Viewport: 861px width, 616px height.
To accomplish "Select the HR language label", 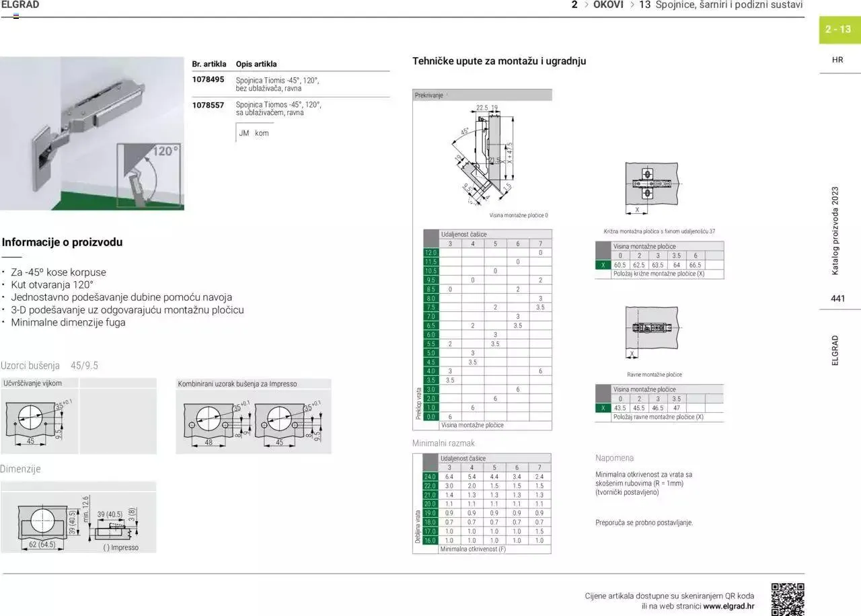I will (837, 59).
